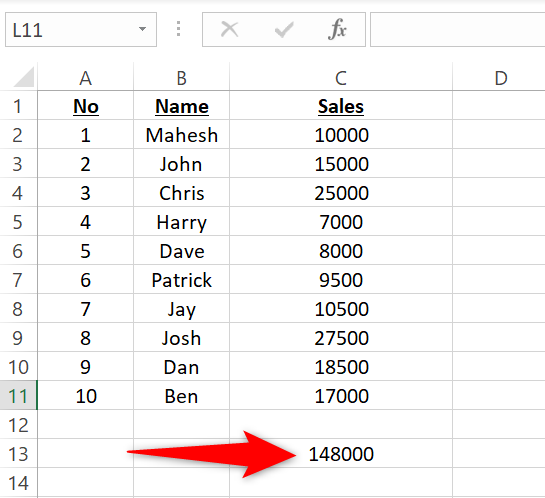Select the 'No' header cell

tap(86, 106)
